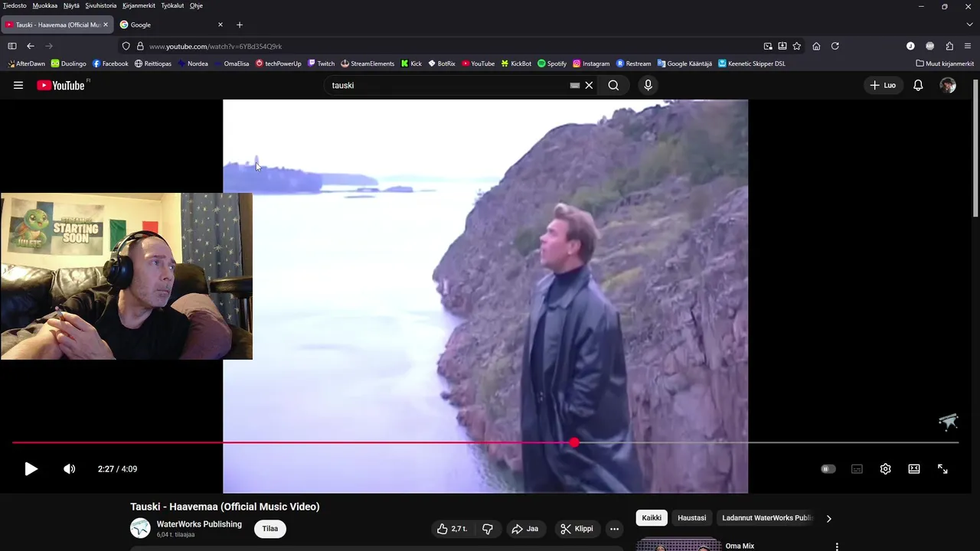Select the Haustasi filter chip
Screen dimensions: 980x551
(x=691, y=518)
